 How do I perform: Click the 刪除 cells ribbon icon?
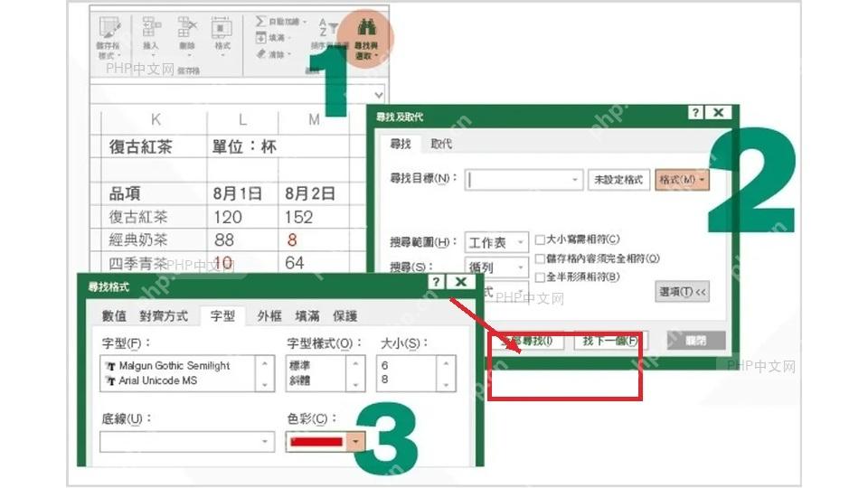(x=187, y=28)
